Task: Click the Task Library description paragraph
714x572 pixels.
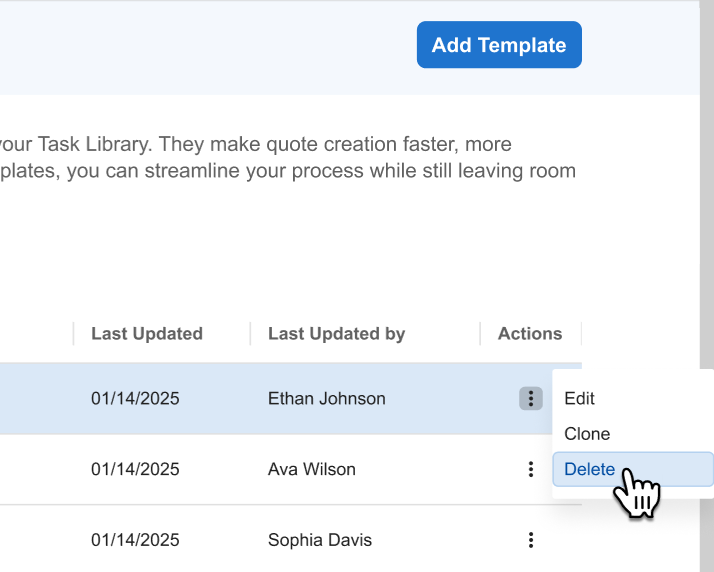Action: tap(290, 158)
